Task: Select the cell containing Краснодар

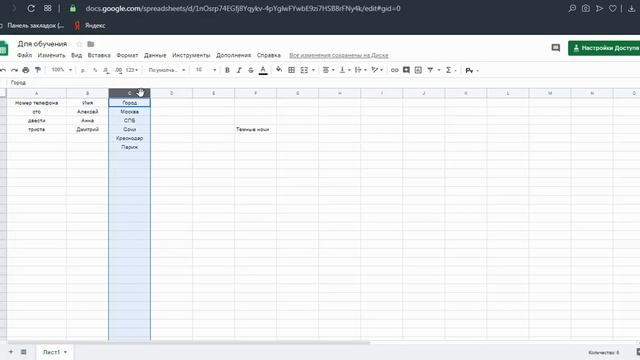Action: click(129, 138)
